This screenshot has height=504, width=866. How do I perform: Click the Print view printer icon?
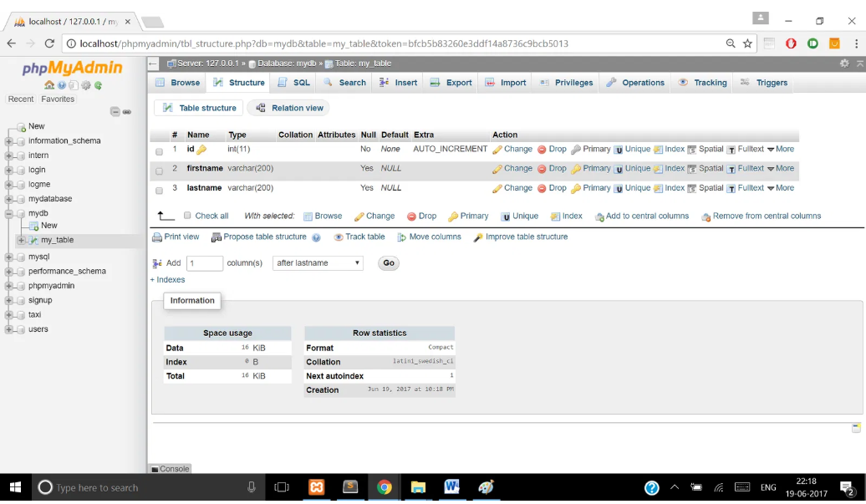pyautogui.click(x=157, y=237)
